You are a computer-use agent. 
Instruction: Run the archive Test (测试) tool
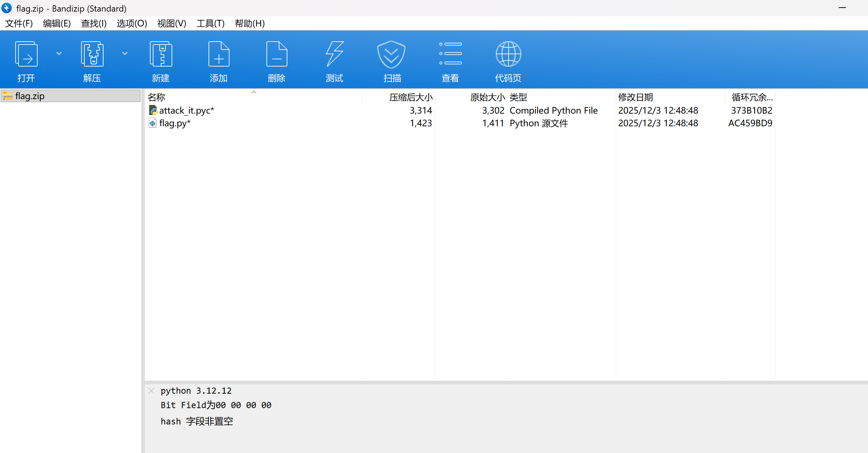pos(334,54)
